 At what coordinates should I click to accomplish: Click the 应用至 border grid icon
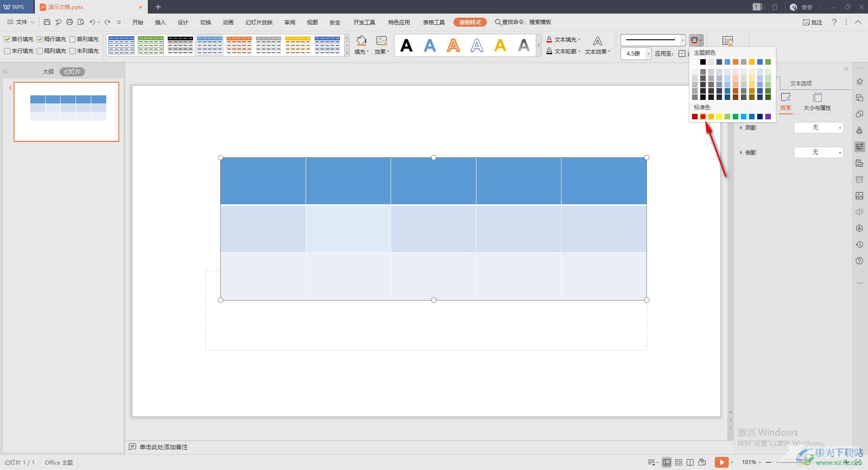coord(682,54)
